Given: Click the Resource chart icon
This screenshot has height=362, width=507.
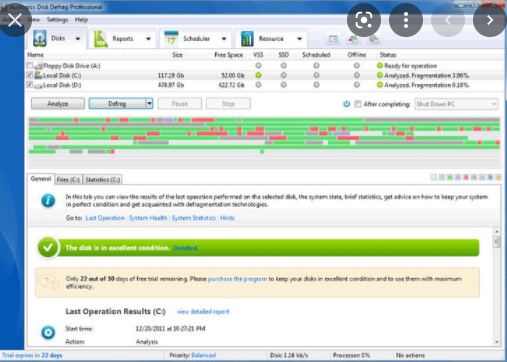Looking at the screenshot, I should (x=247, y=39).
